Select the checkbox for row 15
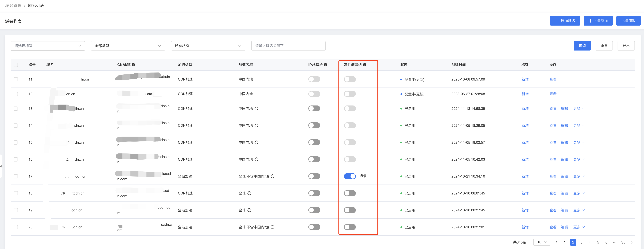Viewport: 644px width, 249px height. (x=16, y=142)
